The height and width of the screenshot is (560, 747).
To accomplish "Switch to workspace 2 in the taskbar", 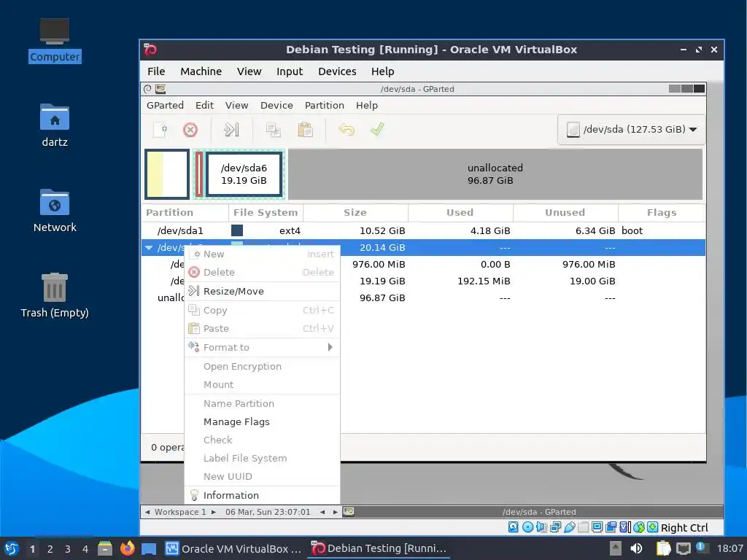I will 50,549.
